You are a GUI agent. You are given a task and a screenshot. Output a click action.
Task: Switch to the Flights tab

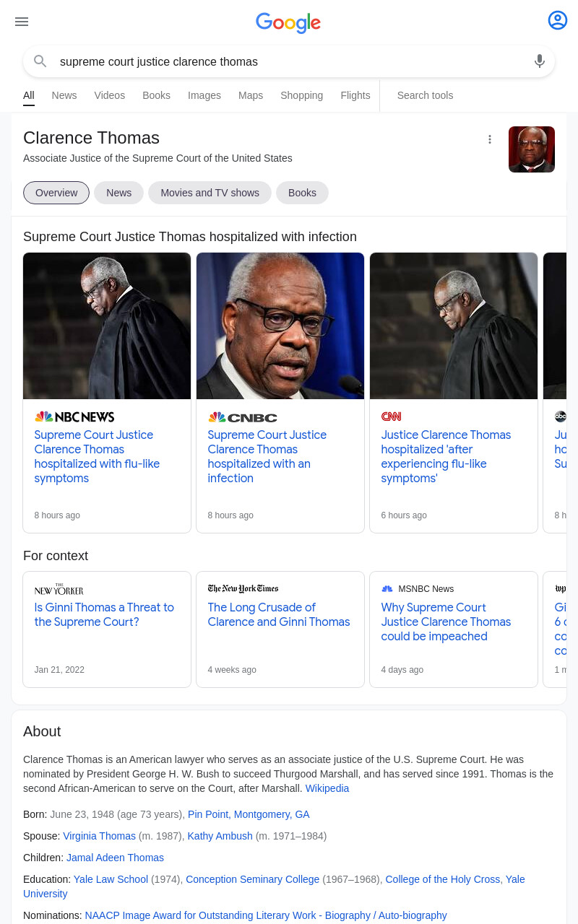coord(355,95)
